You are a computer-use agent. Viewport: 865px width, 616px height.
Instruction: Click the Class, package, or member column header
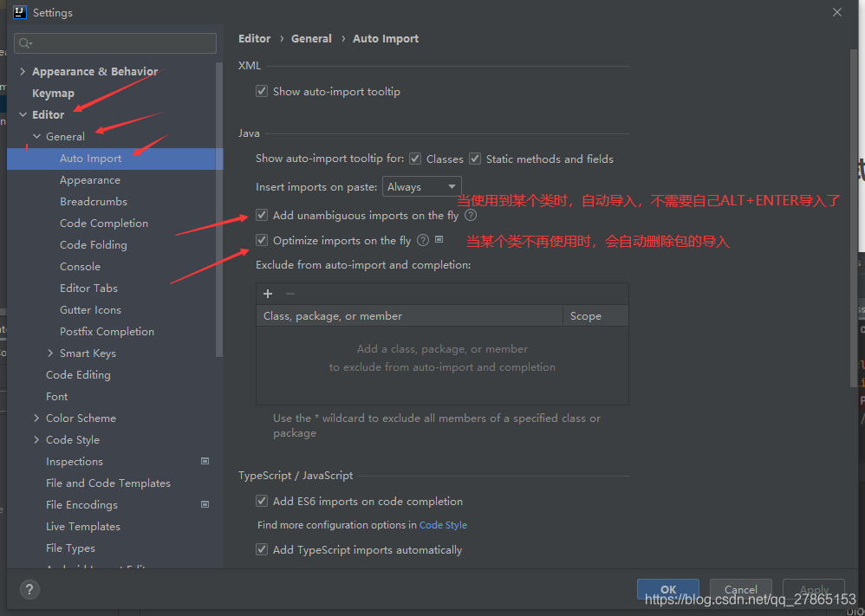(x=409, y=316)
